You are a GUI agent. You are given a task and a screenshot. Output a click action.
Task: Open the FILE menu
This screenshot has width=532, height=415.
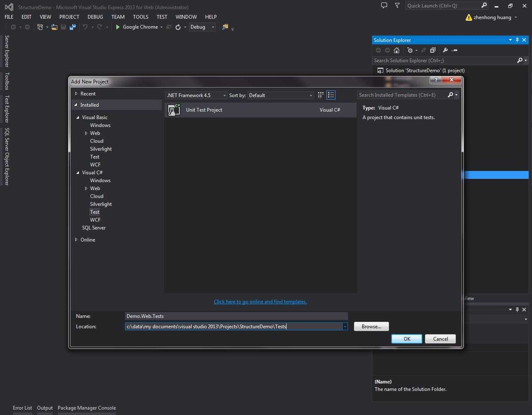tap(9, 17)
